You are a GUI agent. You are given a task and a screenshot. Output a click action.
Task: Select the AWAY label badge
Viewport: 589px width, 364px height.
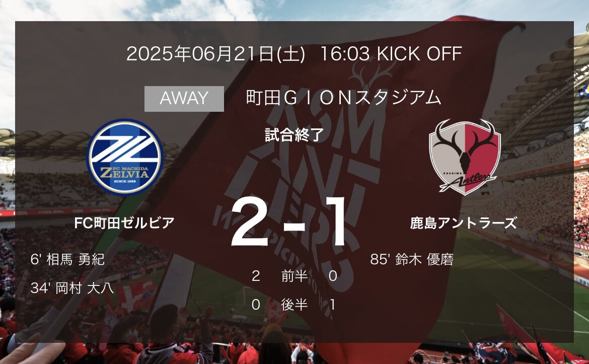[184, 99]
